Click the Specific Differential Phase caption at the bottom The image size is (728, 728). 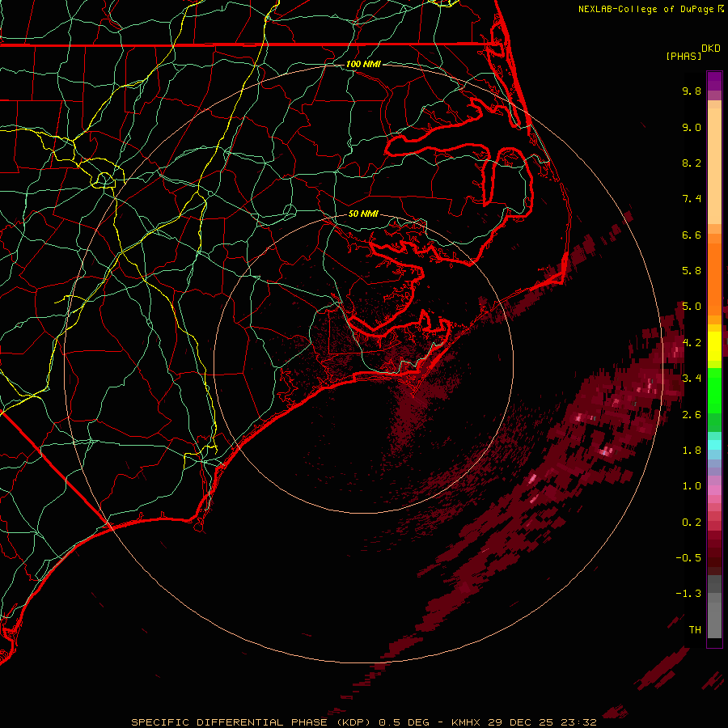tap(363, 722)
